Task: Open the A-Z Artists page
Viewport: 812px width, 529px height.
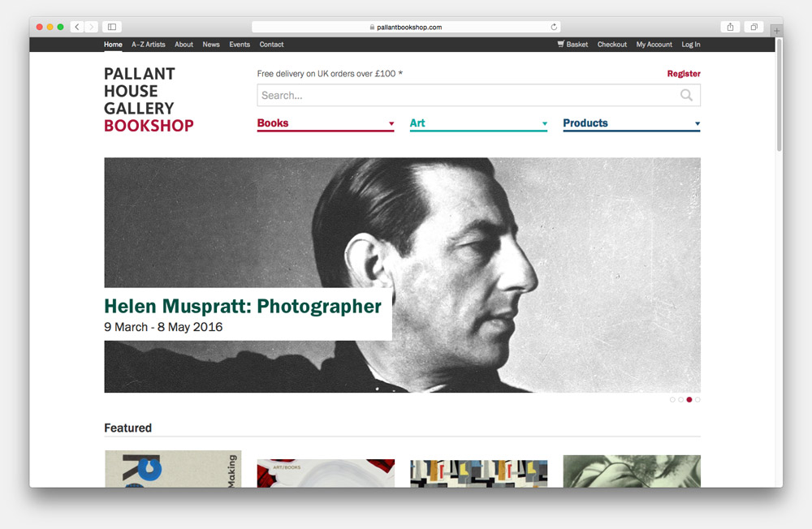Action: (x=148, y=45)
